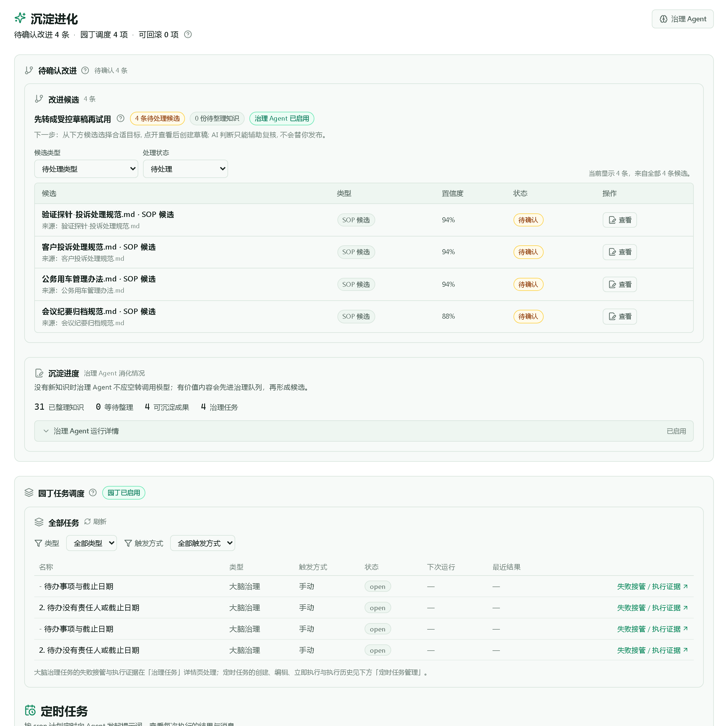Click help icon next to 待确认改进
The image size is (728, 726).
85,70
